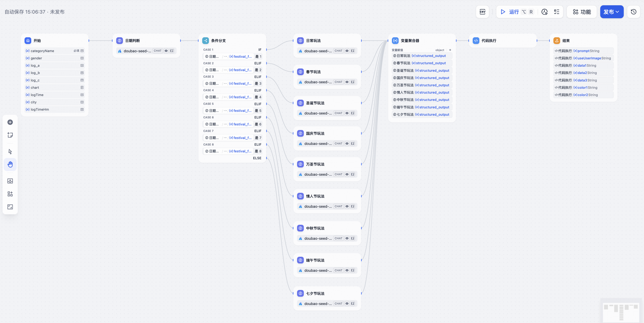
Task: Open the ENV environment variables panel
Action: 482,12
